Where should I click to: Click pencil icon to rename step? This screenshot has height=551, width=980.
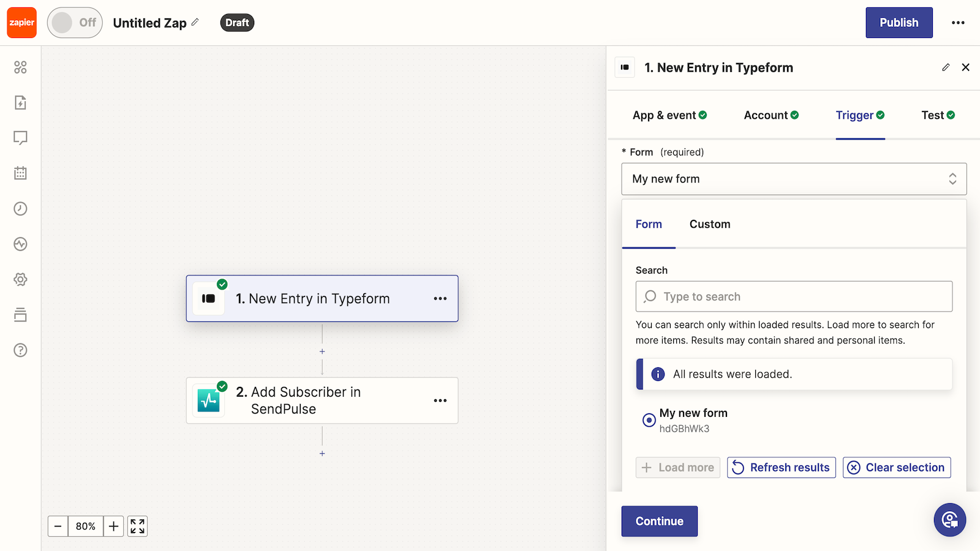(x=946, y=67)
